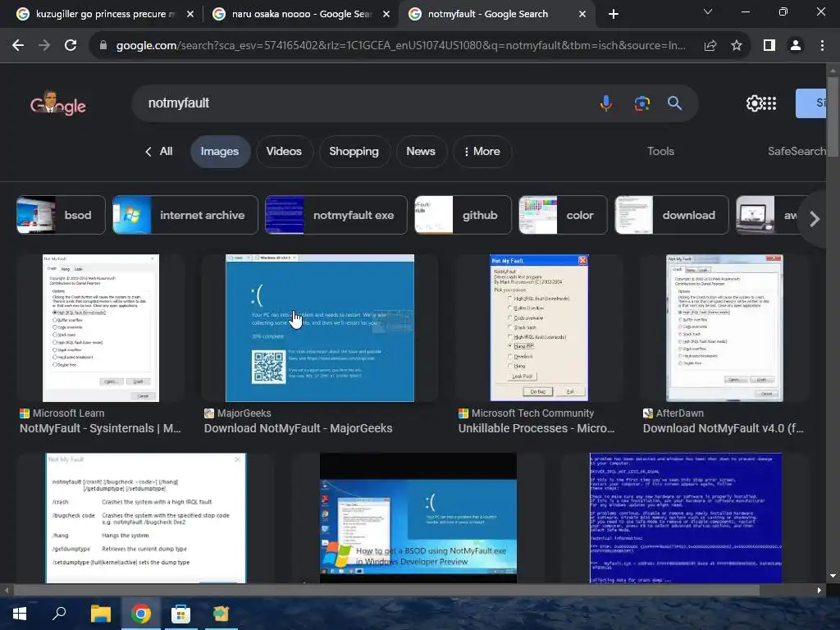Click the site lock icon in address bar
The width and height of the screenshot is (840, 630).
pyautogui.click(x=103, y=46)
